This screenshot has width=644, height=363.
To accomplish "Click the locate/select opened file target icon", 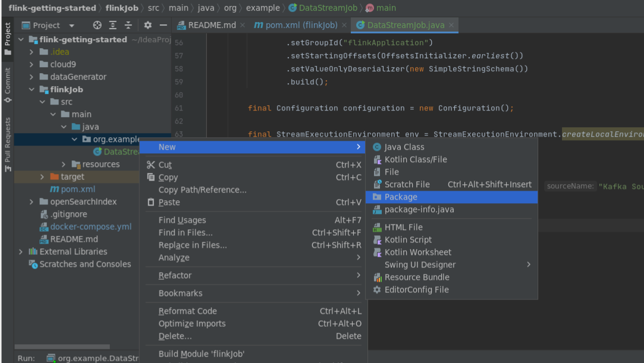I will tap(98, 26).
